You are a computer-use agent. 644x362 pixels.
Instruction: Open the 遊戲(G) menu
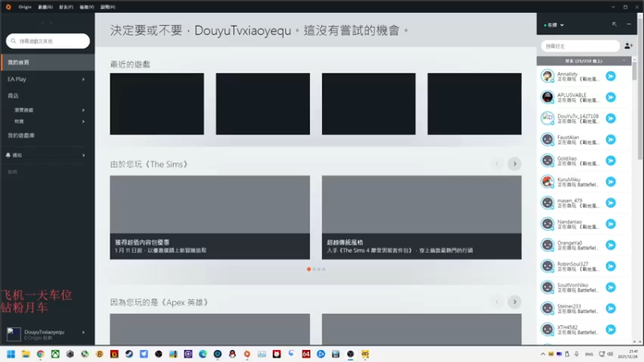45,7
